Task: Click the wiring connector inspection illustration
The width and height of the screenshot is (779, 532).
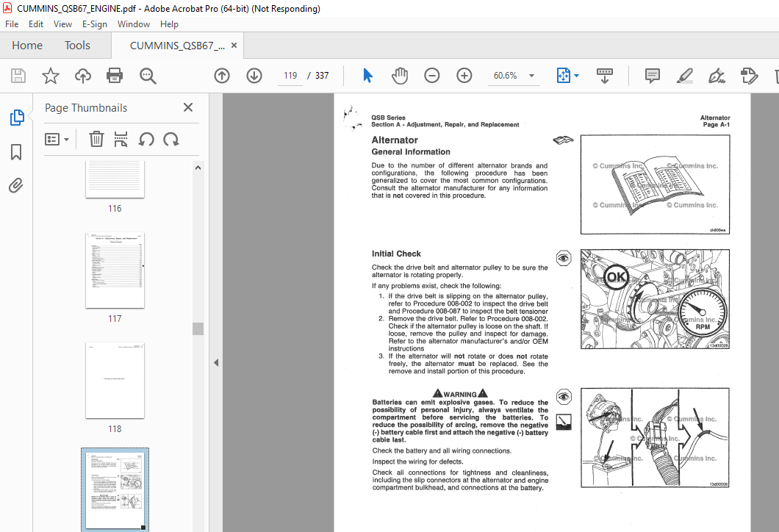Action: [x=655, y=438]
